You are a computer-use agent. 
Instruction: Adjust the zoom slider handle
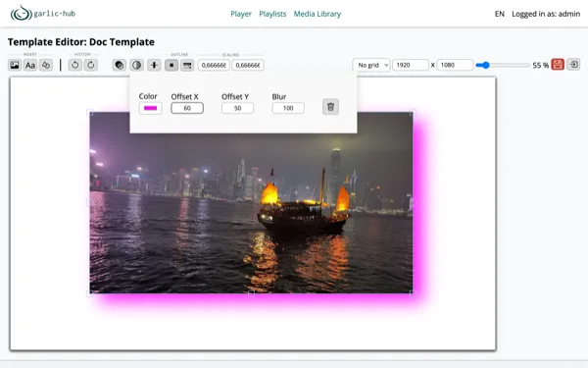click(x=485, y=65)
